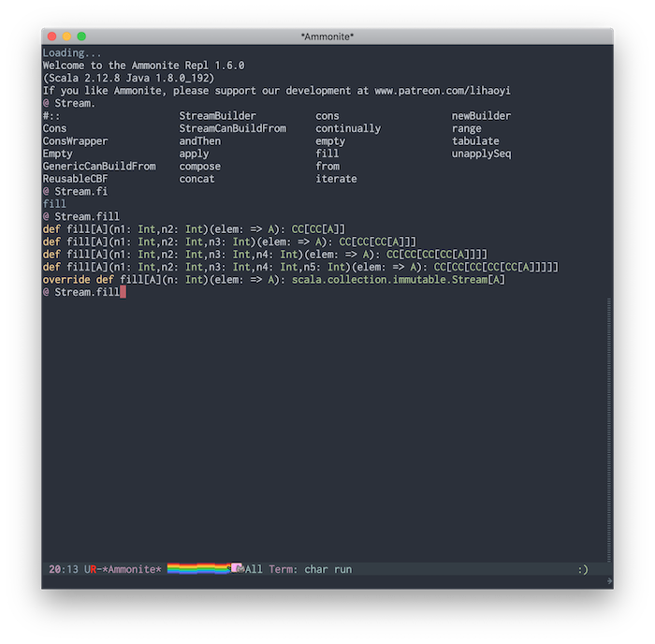The height and width of the screenshot is (644, 655).
Task: Click the UR- status indicator in mode line
Action: click(x=94, y=569)
